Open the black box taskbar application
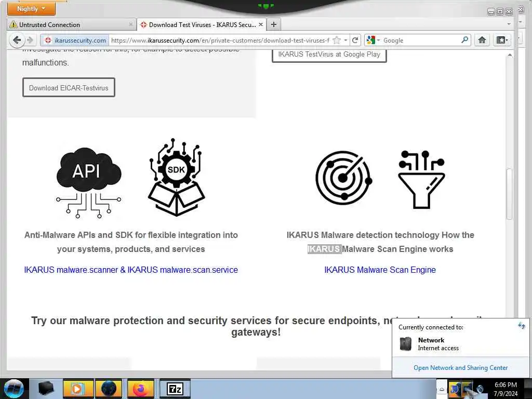The height and width of the screenshot is (399, 532). (46, 389)
